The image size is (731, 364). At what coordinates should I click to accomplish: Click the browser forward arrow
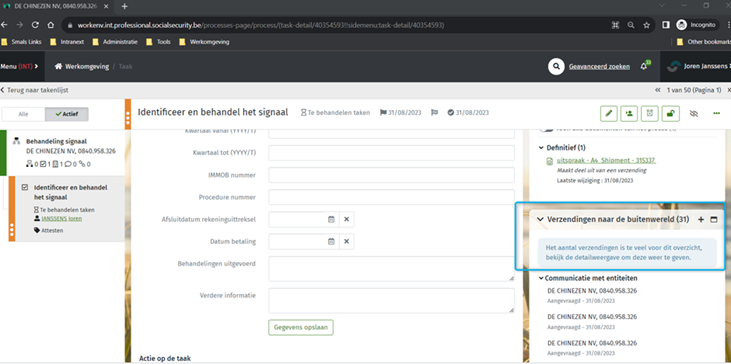pos(20,25)
